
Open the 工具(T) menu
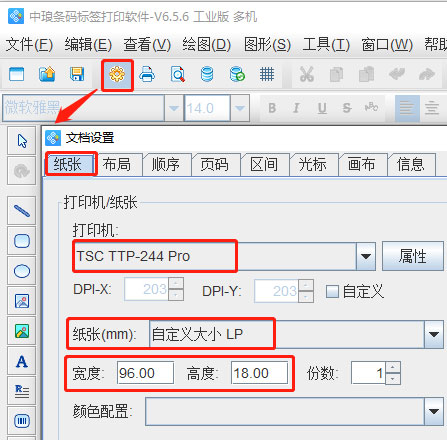[326, 44]
